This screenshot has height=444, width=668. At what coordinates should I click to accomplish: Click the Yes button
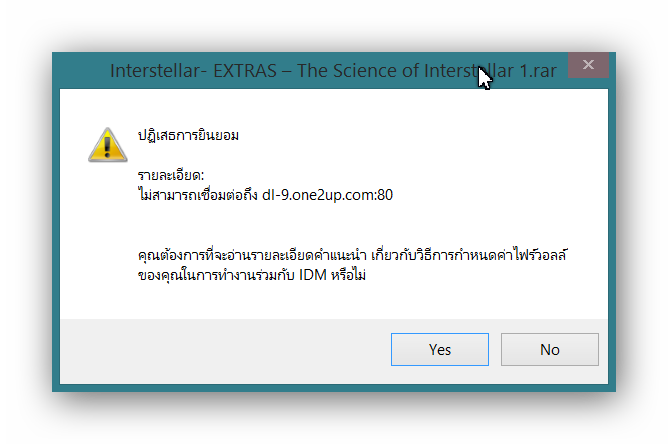click(x=440, y=349)
